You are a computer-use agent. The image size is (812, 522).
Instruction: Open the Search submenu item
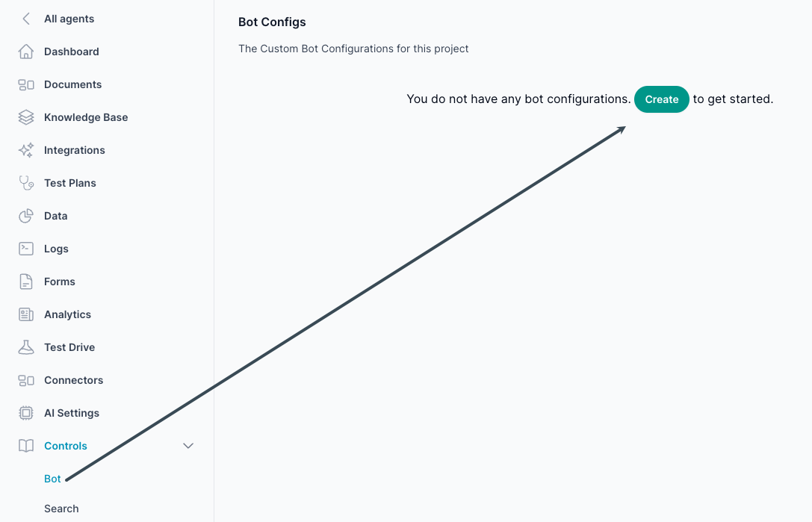[x=61, y=509]
